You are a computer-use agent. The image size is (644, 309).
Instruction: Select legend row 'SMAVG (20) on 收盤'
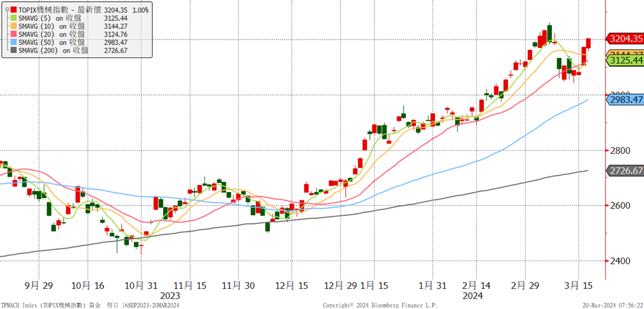52,34
